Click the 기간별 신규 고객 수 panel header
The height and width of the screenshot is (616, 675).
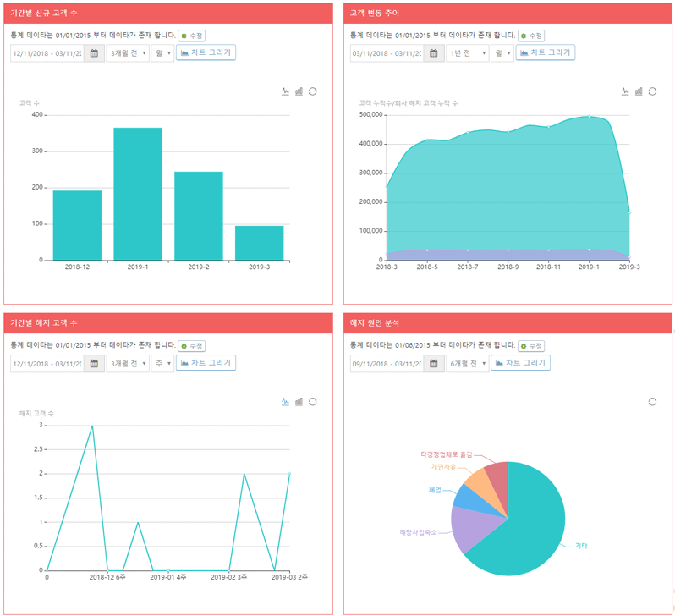[168, 13]
